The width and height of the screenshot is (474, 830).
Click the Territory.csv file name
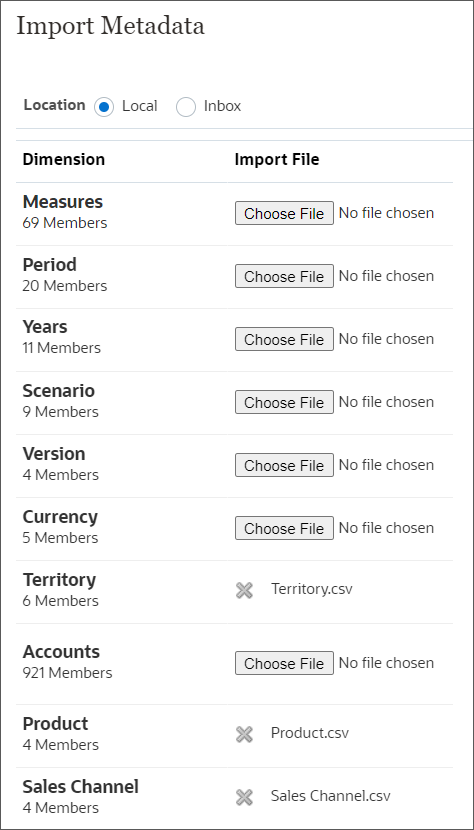tap(311, 589)
